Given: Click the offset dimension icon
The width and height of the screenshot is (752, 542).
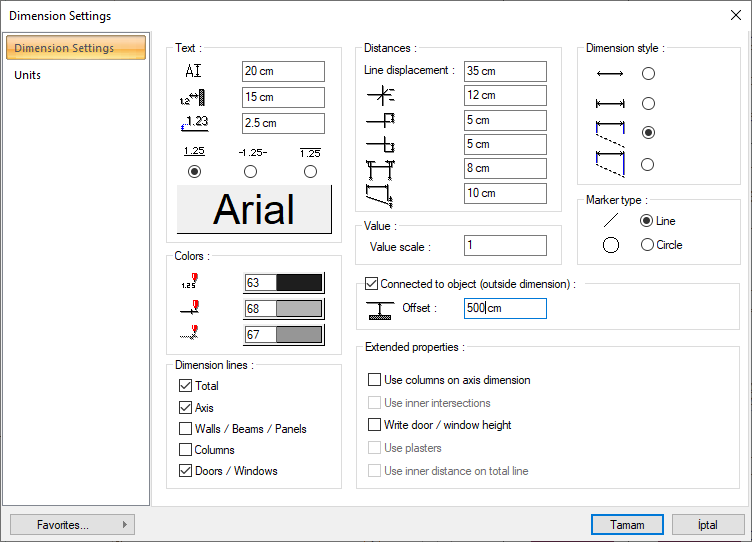Looking at the screenshot, I should [x=379, y=309].
